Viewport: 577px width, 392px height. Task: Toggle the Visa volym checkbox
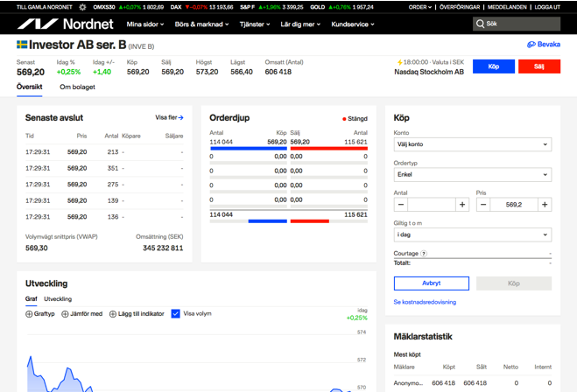click(x=176, y=314)
